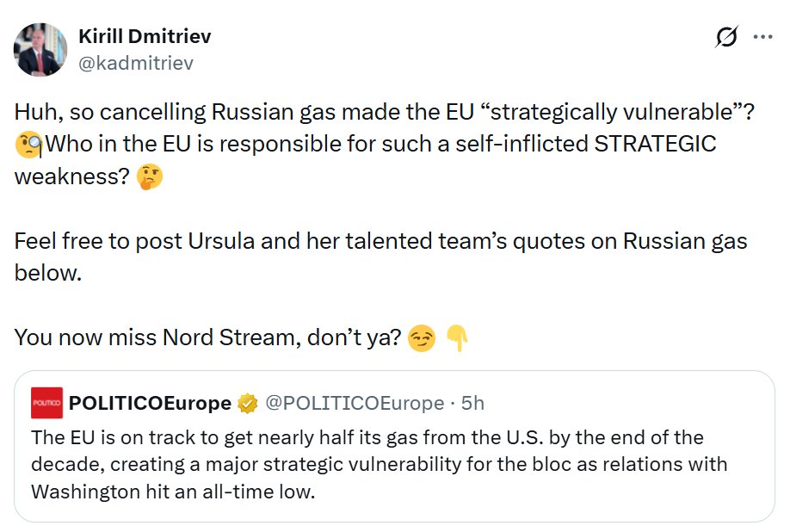Image resolution: width=790 pixels, height=532 pixels.
Task: Click the sentence mentioning Ursula's team
Action: tap(380, 257)
